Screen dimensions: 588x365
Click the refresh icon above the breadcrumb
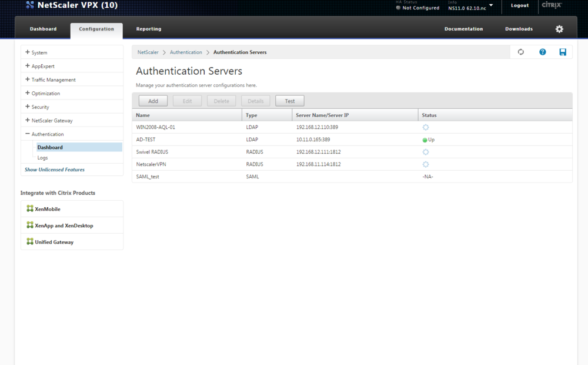point(520,52)
